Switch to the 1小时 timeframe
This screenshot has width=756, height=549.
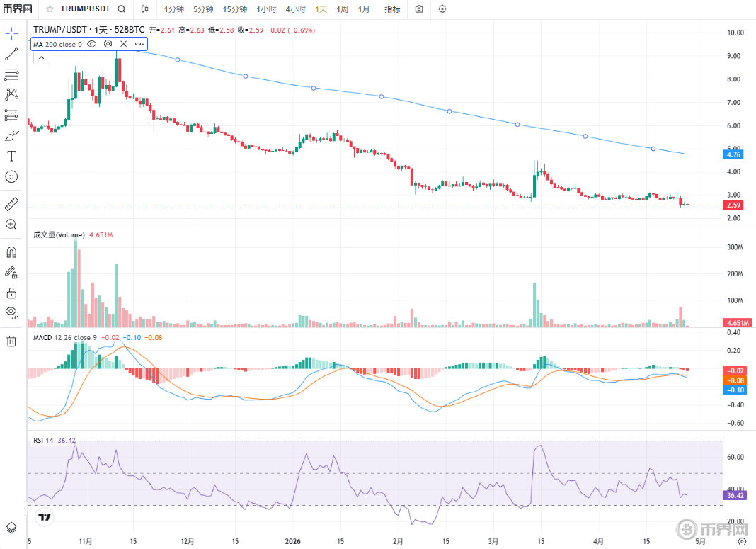(266, 9)
